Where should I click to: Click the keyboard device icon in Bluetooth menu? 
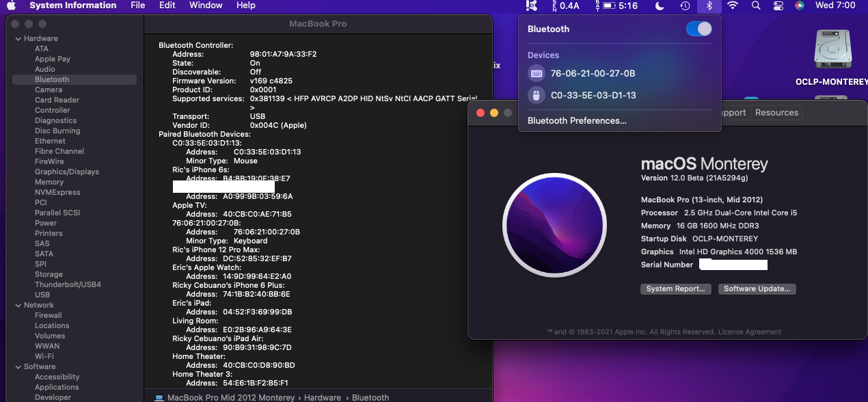pyautogui.click(x=537, y=73)
